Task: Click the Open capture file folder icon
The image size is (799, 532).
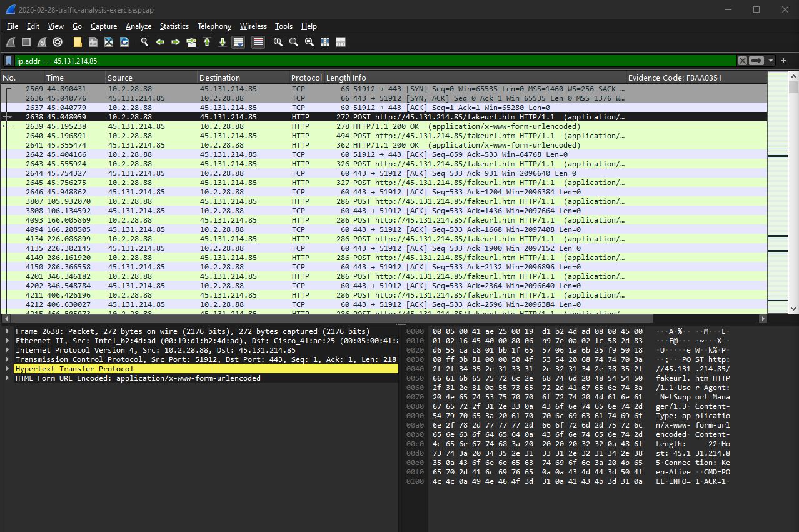Action: (78, 42)
